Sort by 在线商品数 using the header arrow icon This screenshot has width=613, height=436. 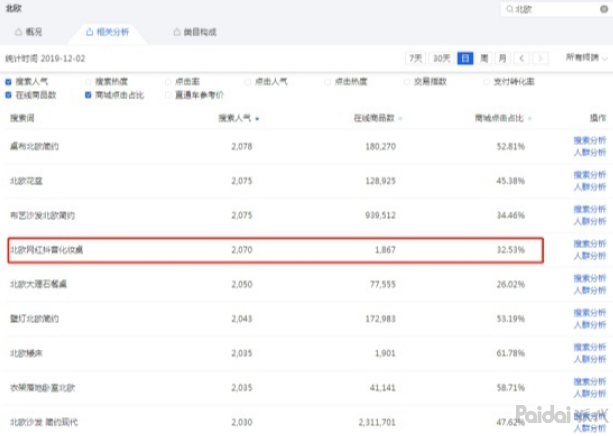(400, 118)
